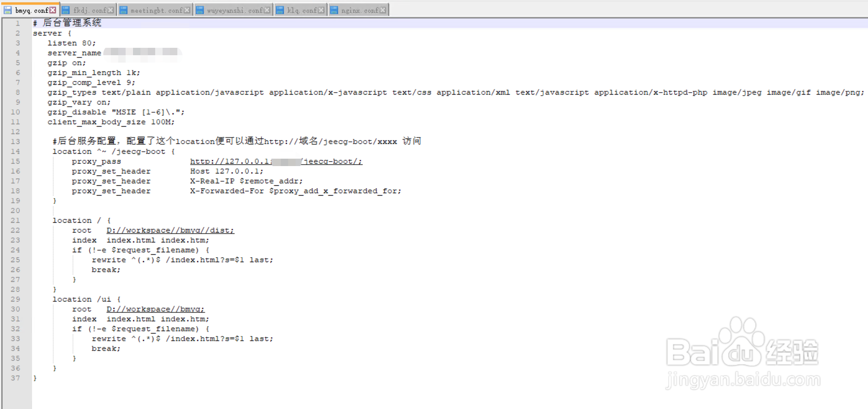Viewport: 868px width, 409px height.
Task: Follow the D://workspace//bmyq; root path link
Action: [156, 309]
